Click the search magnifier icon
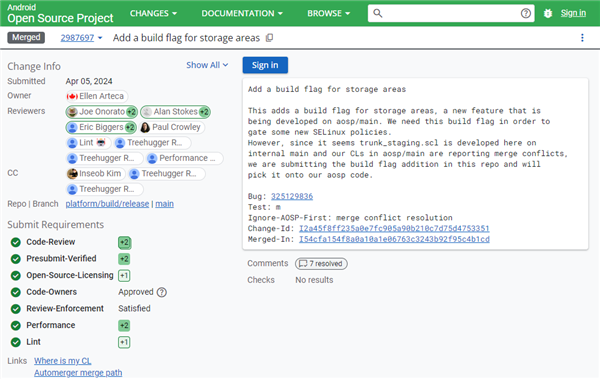Image resolution: width=600 pixels, height=379 pixels. (377, 13)
